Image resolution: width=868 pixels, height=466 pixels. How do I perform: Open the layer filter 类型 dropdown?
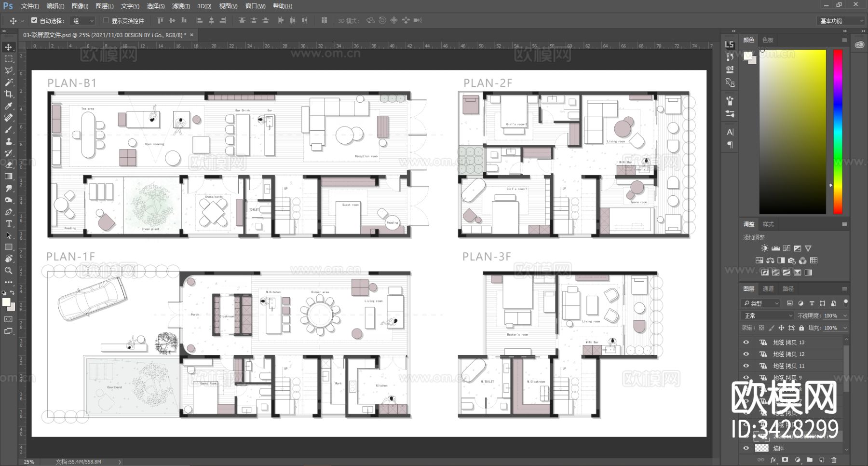(x=761, y=303)
